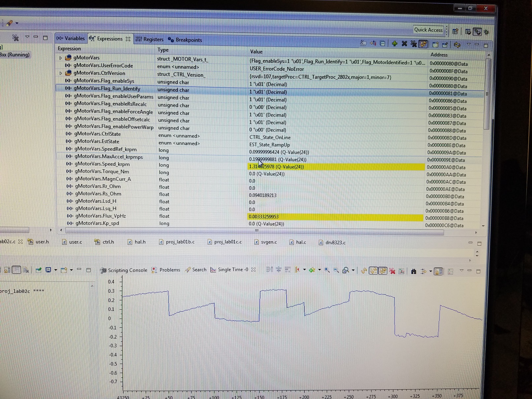Open the New Console View dropdown

tap(71, 270)
